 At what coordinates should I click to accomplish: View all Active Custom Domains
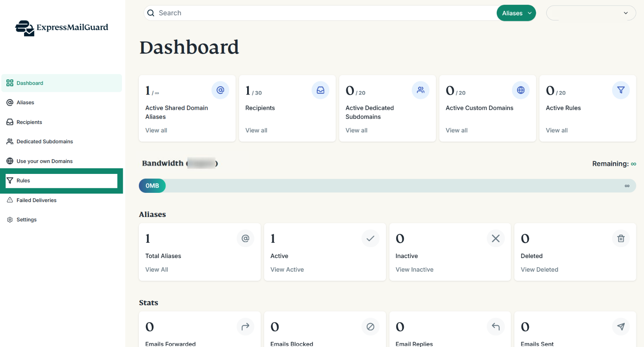(x=456, y=130)
